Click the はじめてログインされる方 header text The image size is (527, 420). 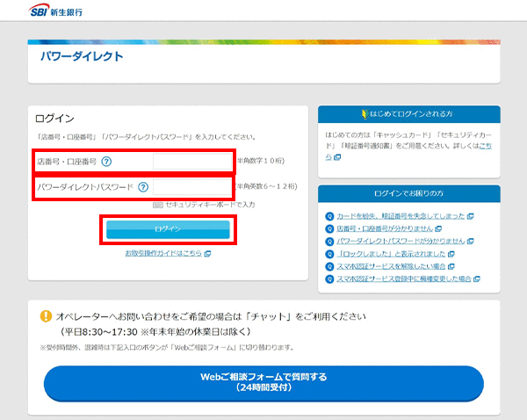click(411, 114)
